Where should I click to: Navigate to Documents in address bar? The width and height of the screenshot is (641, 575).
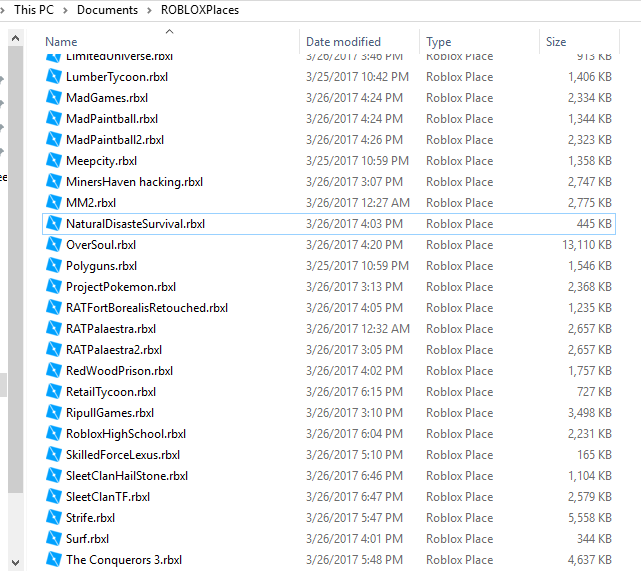[108, 10]
